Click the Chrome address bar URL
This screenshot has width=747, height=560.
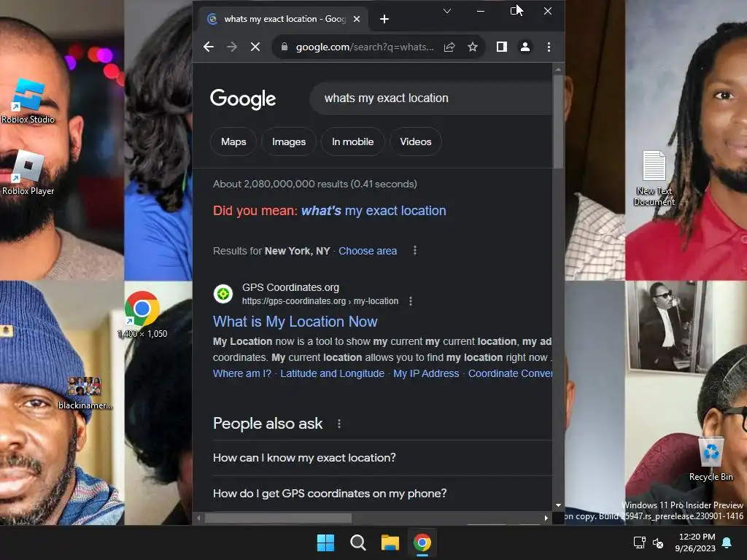(365, 47)
